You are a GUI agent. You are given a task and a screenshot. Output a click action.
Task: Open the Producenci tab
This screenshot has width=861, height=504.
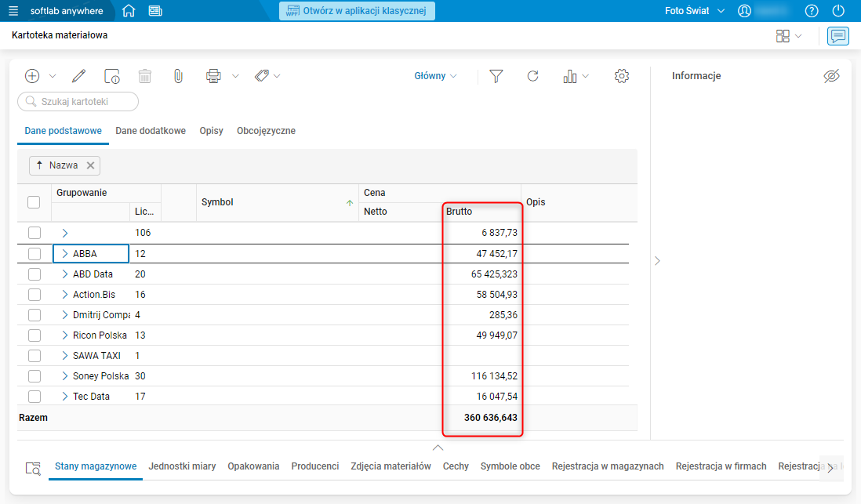[315, 466]
